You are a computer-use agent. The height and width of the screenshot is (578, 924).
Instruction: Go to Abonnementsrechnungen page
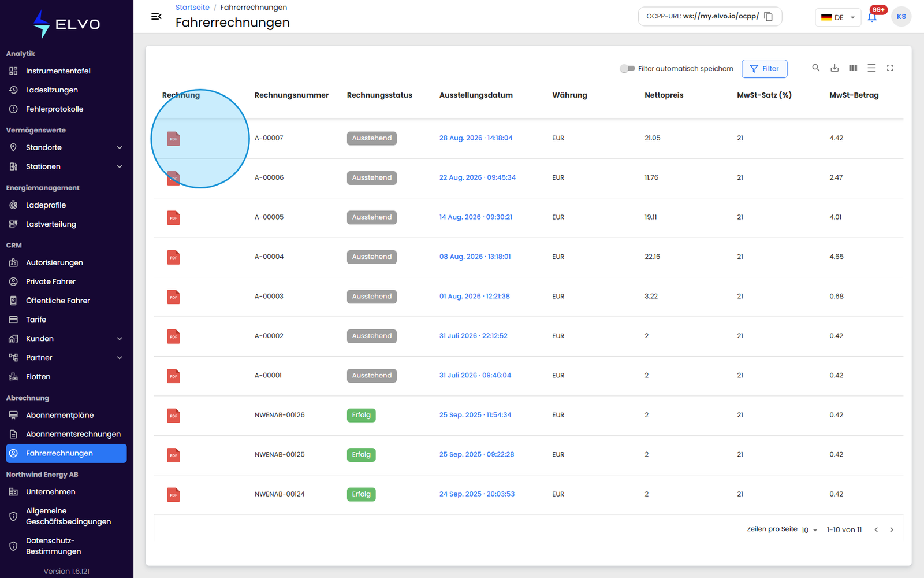[66, 434]
